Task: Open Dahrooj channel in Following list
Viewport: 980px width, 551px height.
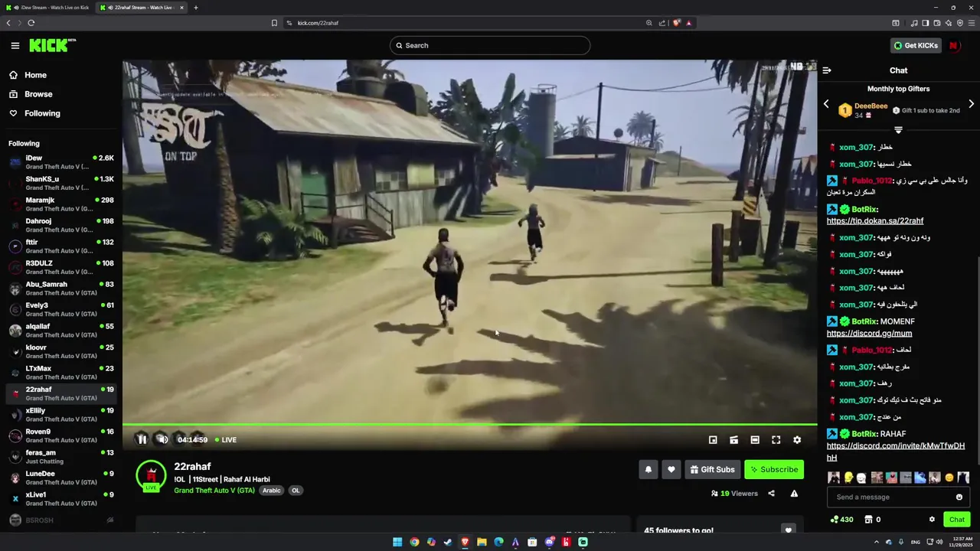Action: 61,225
